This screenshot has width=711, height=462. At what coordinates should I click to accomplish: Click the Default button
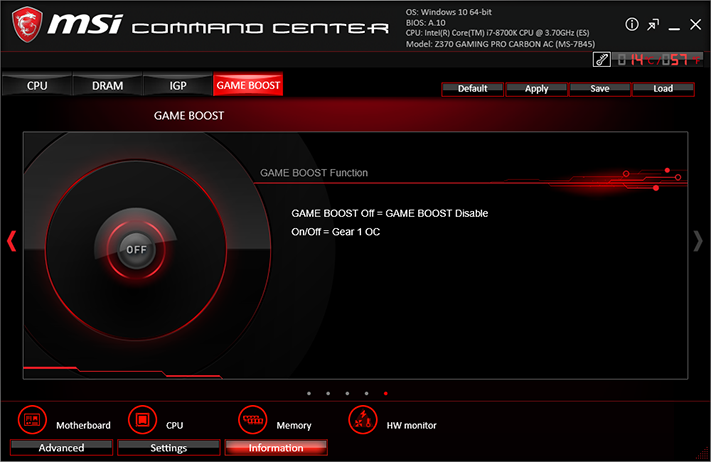(x=472, y=89)
